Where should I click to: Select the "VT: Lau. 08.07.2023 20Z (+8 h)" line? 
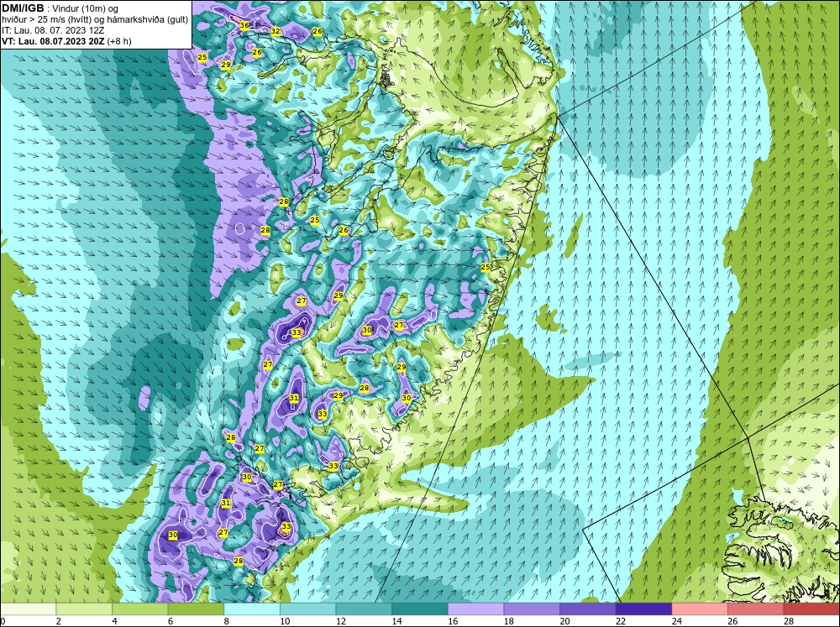click(66, 40)
